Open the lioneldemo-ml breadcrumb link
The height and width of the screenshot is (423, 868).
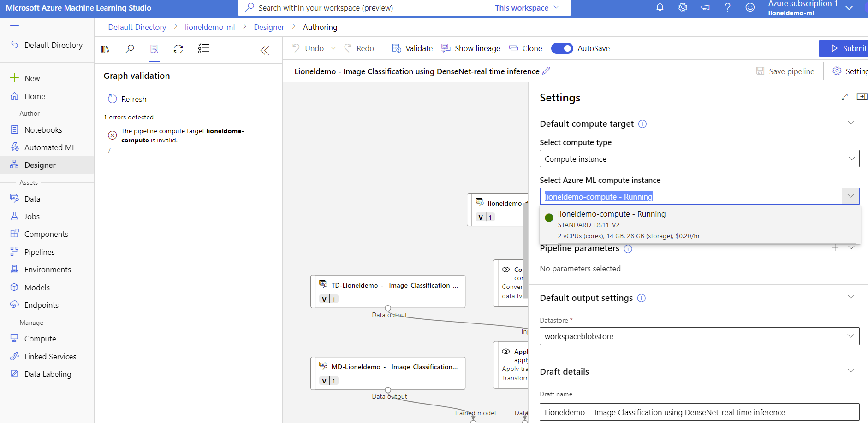pos(210,27)
